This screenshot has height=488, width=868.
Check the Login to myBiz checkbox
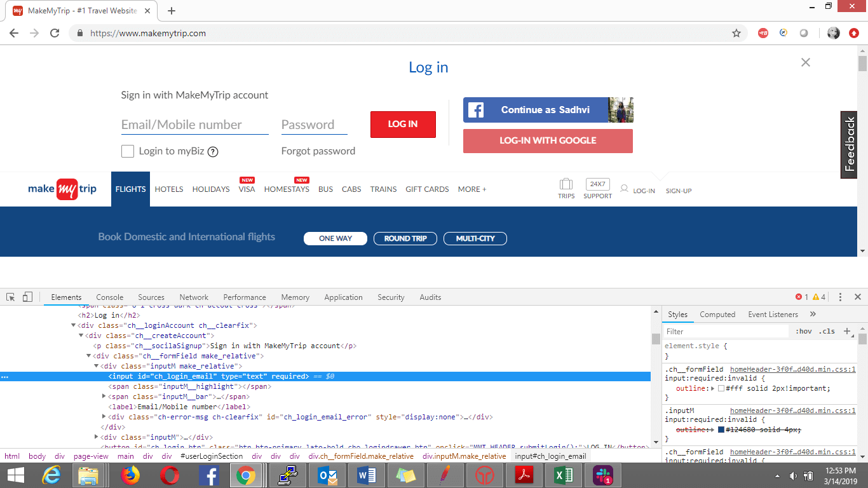[x=128, y=151]
